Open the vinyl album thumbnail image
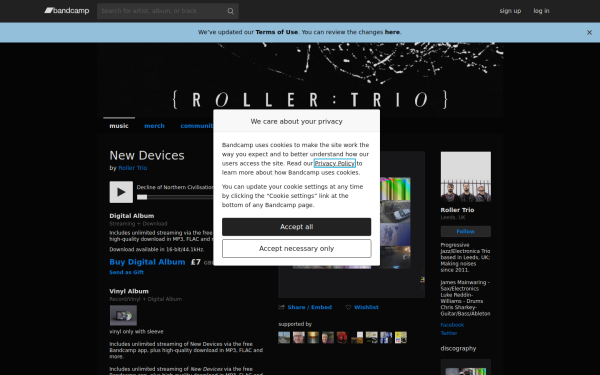Viewport: 600px width, 375px height. pyautogui.click(x=123, y=315)
